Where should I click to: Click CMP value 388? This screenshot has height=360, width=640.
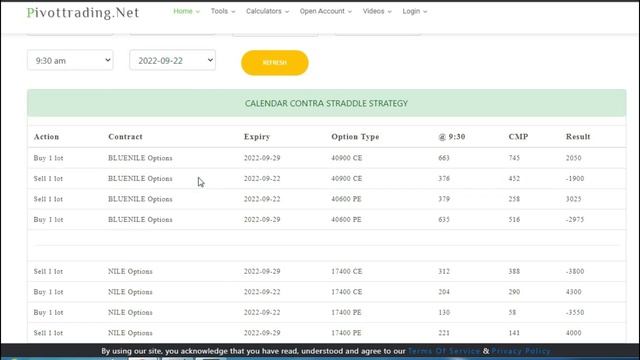coord(514,271)
